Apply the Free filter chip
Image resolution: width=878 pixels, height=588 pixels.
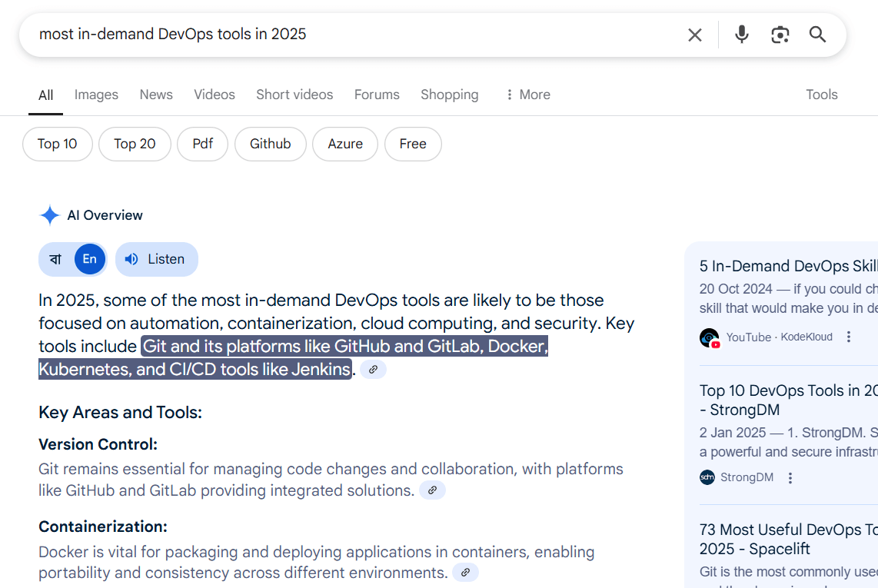pos(413,144)
